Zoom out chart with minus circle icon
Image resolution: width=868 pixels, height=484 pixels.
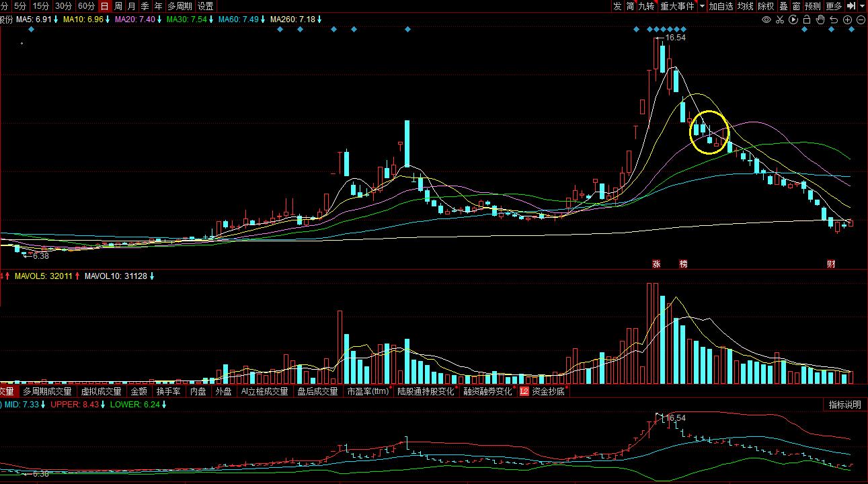click(861, 20)
